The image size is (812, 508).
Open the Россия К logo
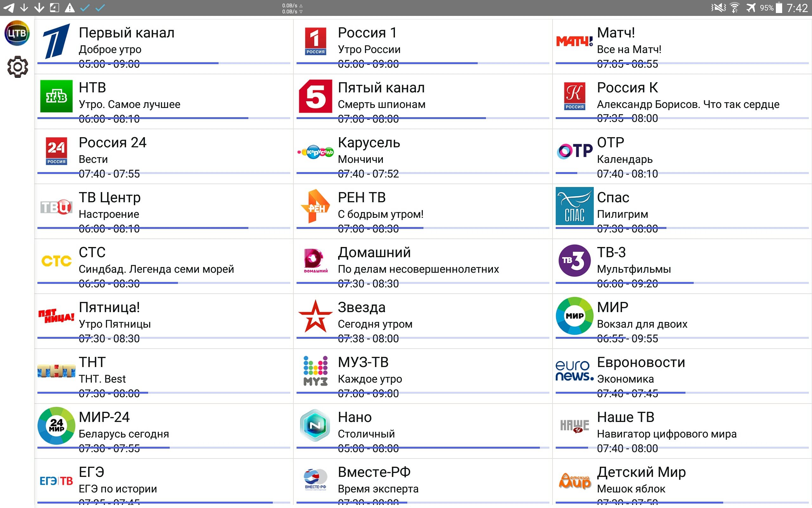point(574,96)
